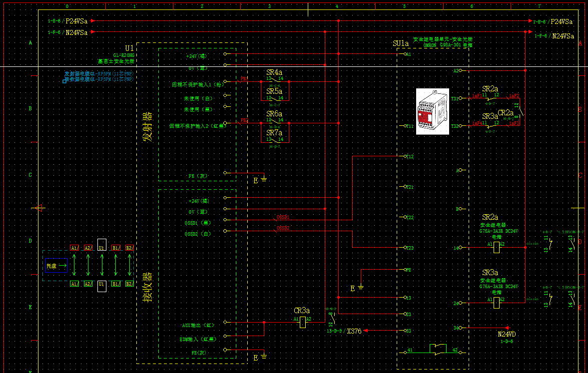Select the U1 device designation text
The height and width of the screenshot is (373, 588).
tap(129, 48)
